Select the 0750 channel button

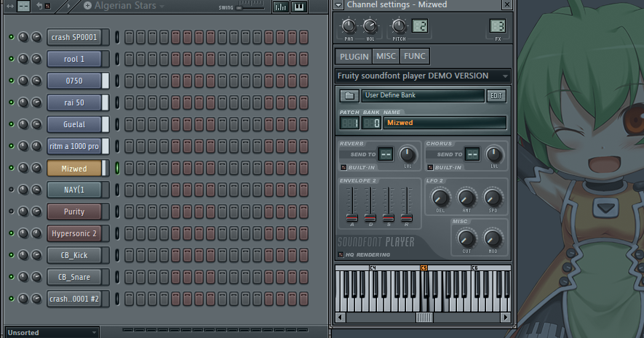click(x=74, y=81)
